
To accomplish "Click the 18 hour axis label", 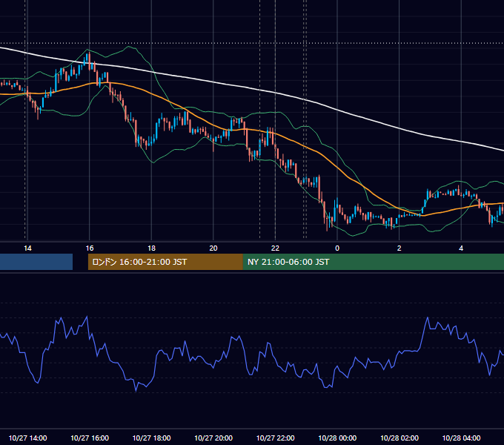I will [x=151, y=248].
